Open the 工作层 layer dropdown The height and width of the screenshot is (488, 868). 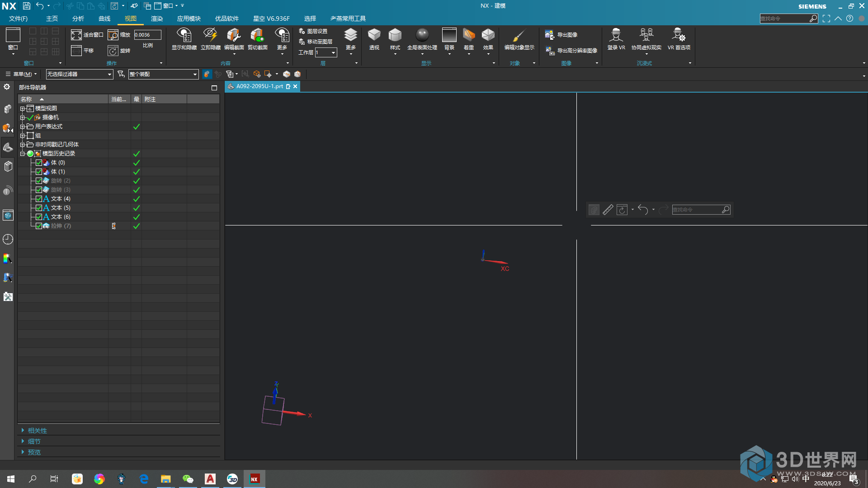[x=326, y=52]
